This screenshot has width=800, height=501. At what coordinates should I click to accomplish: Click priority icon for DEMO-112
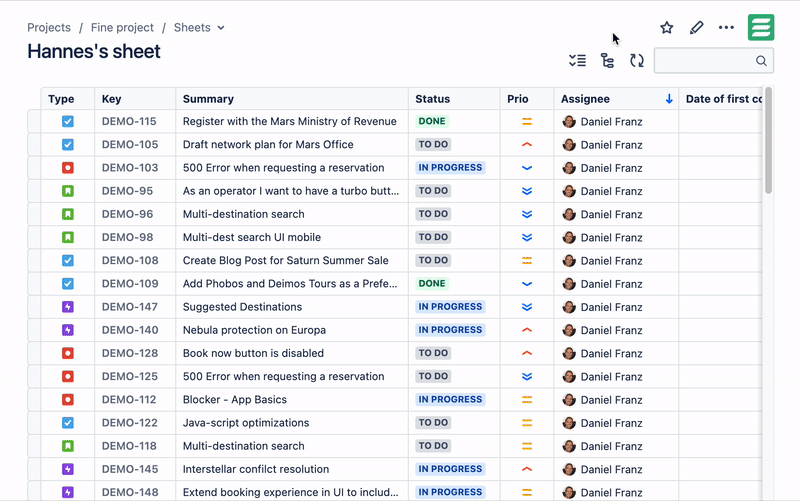[x=527, y=399]
